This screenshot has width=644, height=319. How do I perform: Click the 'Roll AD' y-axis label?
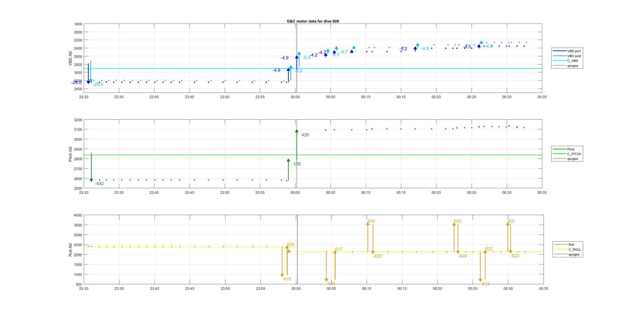pos(71,249)
